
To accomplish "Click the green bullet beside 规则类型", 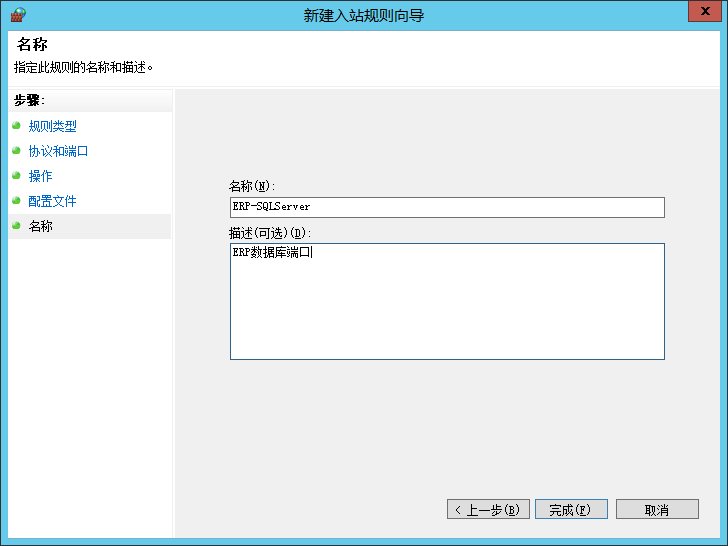I will point(16,126).
